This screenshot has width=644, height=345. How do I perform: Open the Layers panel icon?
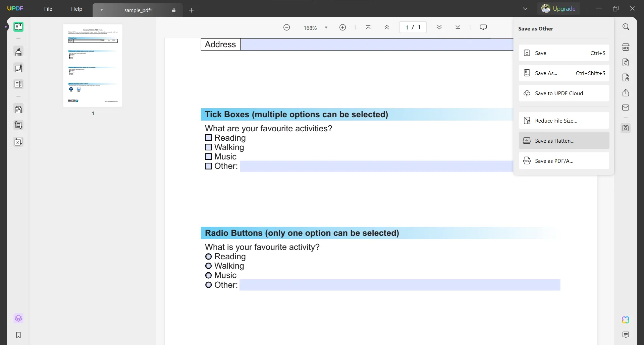[18, 318]
